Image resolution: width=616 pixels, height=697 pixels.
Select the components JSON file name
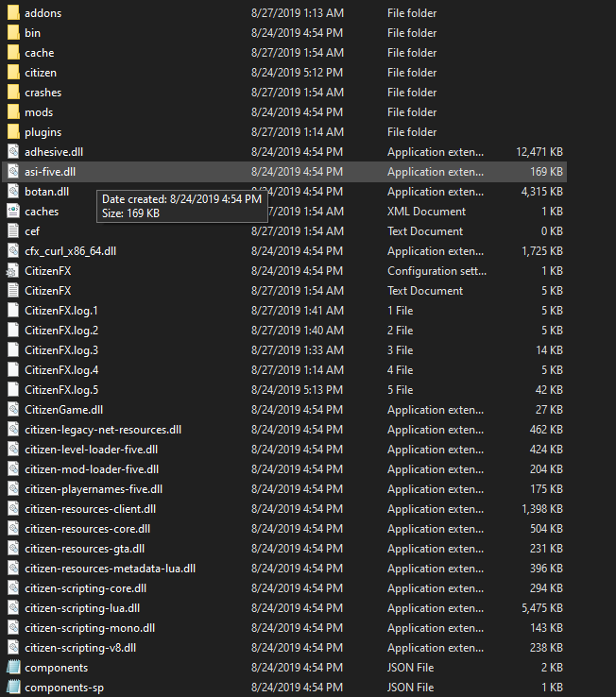(56, 668)
